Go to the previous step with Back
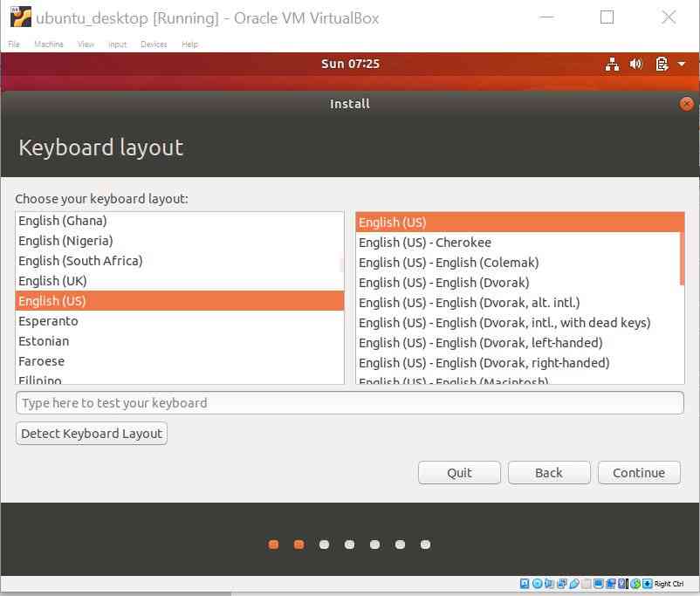This screenshot has height=596, width=700. pos(549,473)
